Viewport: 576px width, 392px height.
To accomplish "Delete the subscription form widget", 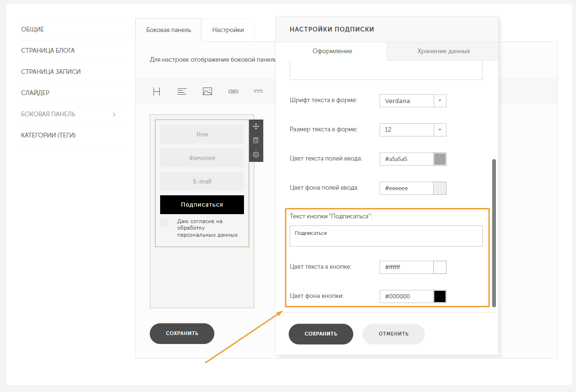I will point(256,140).
